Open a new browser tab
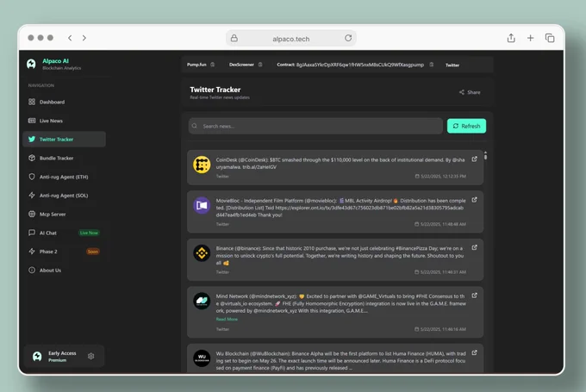This screenshot has height=392, width=586. pos(530,38)
